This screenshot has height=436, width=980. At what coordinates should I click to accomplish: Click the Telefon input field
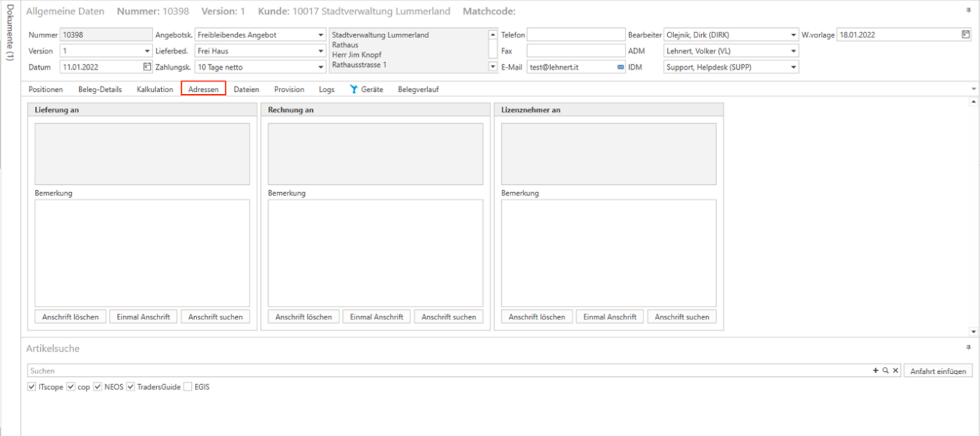point(576,35)
